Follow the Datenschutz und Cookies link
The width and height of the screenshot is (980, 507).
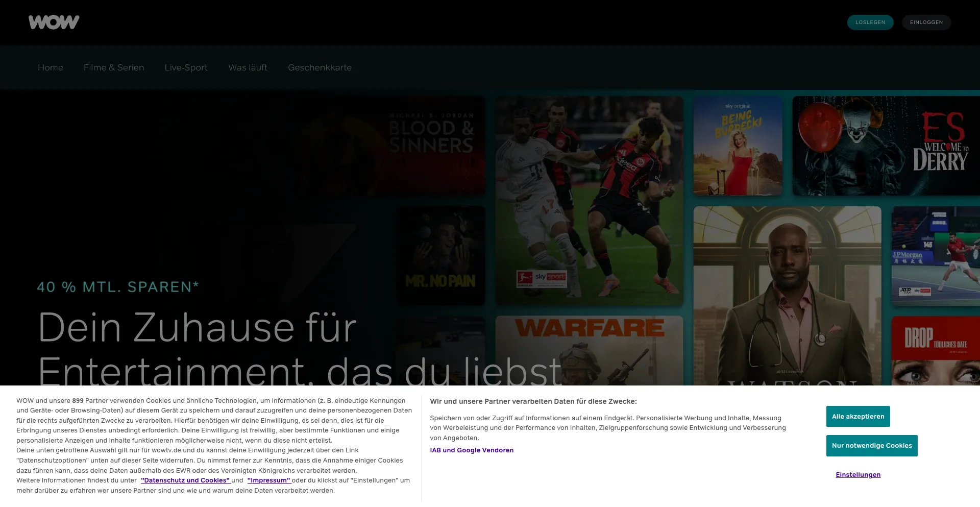pos(185,480)
